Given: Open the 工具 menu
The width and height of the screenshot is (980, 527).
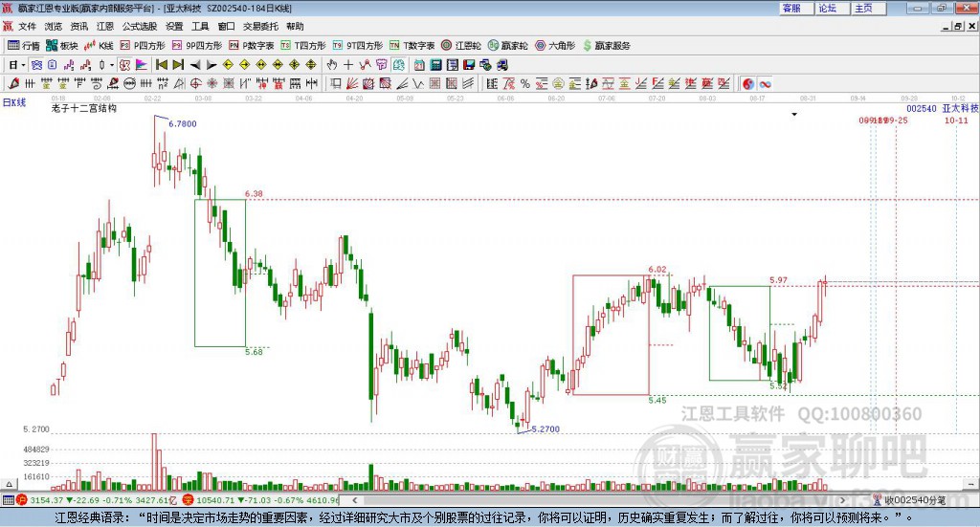Looking at the screenshot, I should point(200,26).
